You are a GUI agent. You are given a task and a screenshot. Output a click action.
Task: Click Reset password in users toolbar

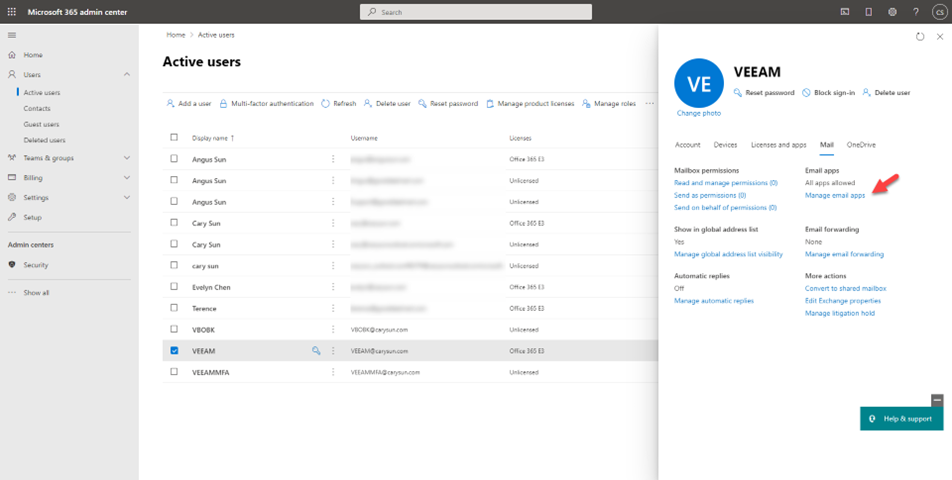(x=448, y=104)
